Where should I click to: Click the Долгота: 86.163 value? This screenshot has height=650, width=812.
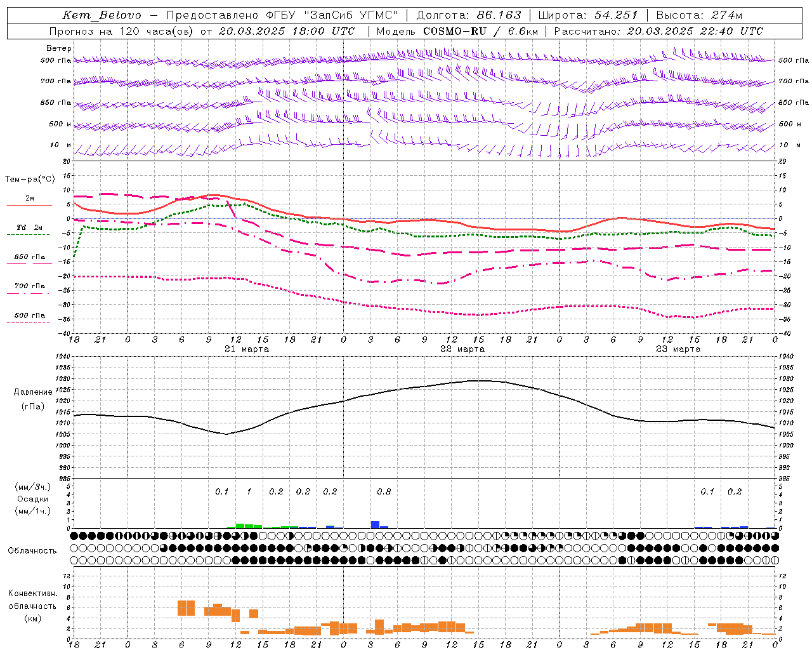pos(469,15)
